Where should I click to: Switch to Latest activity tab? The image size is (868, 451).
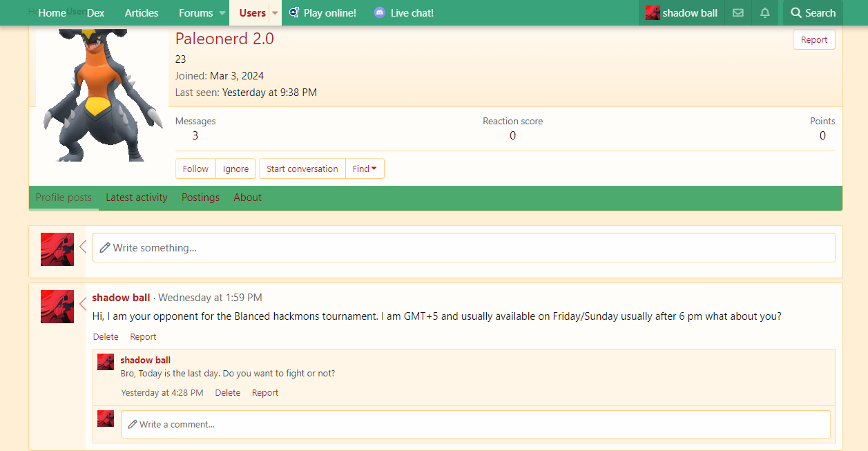(137, 198)
